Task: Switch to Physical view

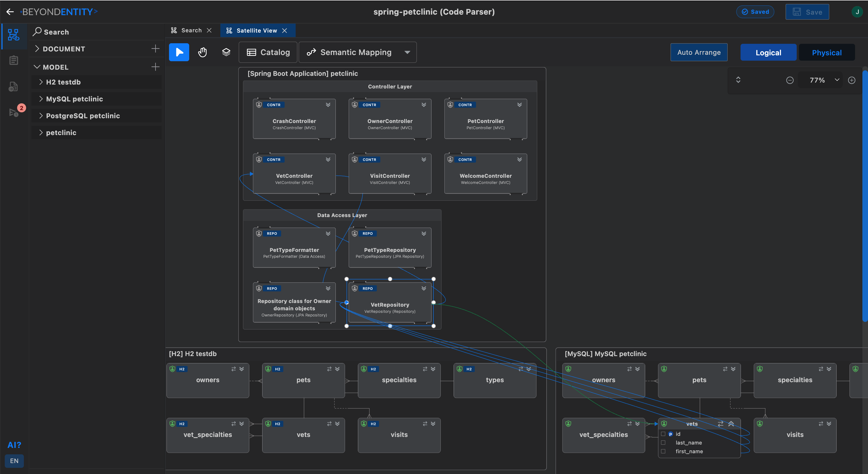Action: coord(826,53)
